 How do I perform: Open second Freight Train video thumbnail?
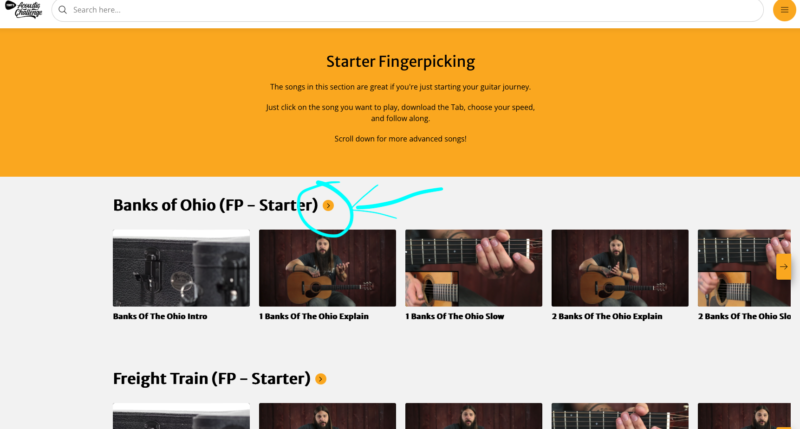click(x=327, y=416)
